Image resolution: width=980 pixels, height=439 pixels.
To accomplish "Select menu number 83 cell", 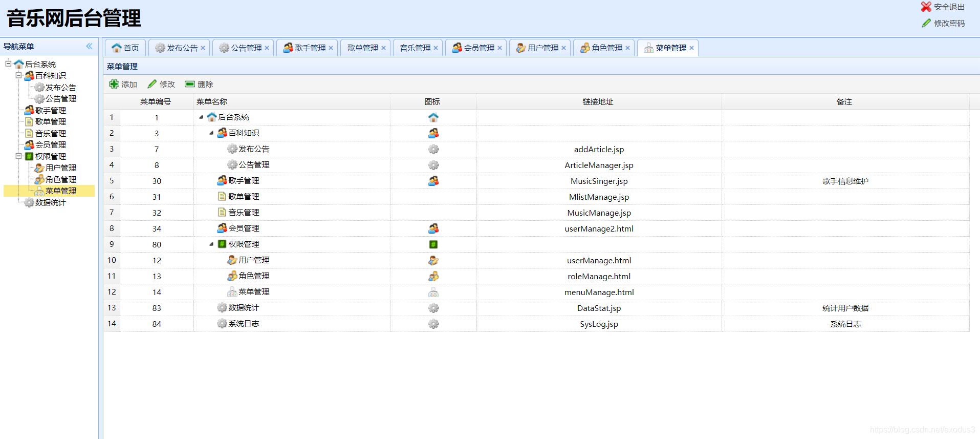I will point(157,308).
